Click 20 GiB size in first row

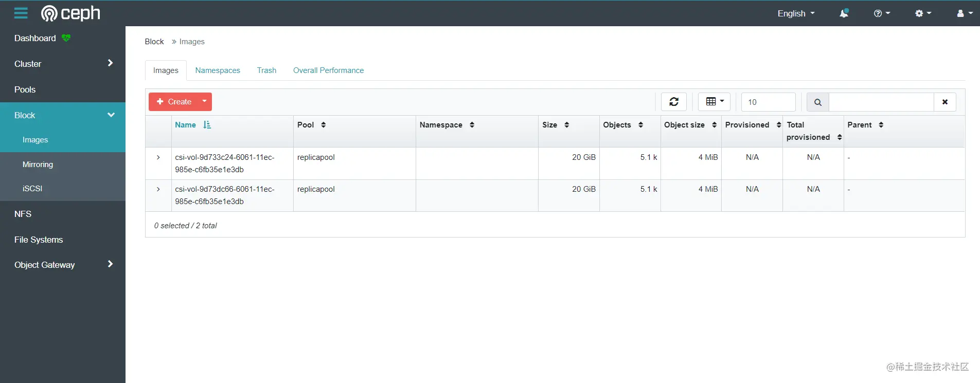click(x=584, y=157)
